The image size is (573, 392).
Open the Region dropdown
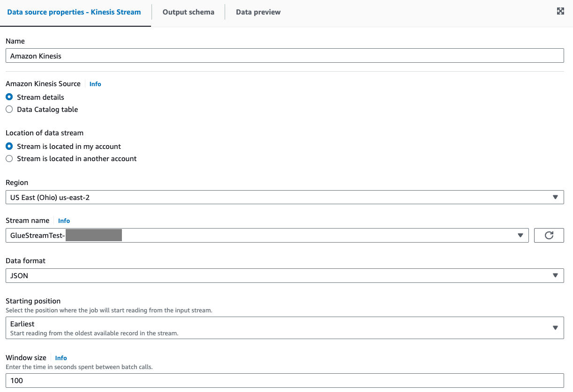tap(281, 198)
